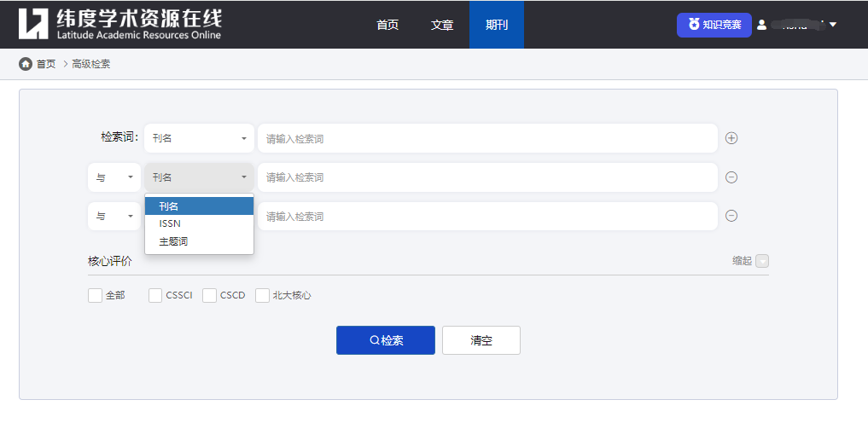The image size is (868, 423).
Task: Tick the CSCD checkbox
Action: pyautogui.click(x=209, y=295)
